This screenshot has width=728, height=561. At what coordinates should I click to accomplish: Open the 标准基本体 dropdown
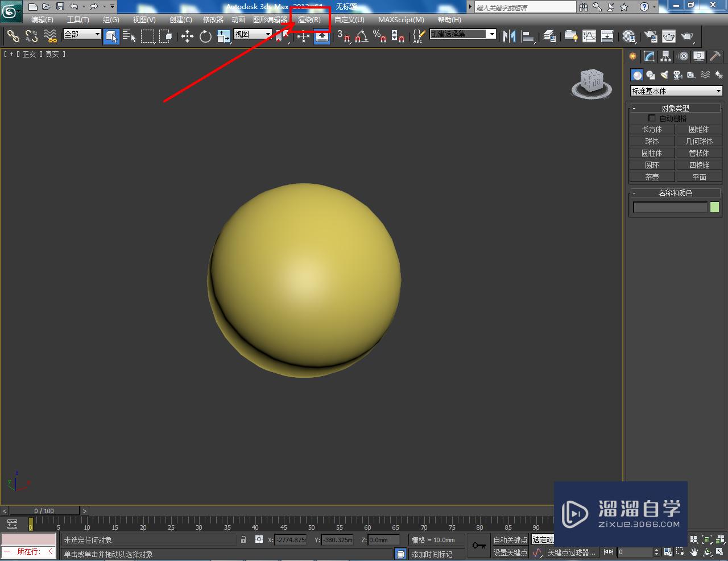(676, 91)
